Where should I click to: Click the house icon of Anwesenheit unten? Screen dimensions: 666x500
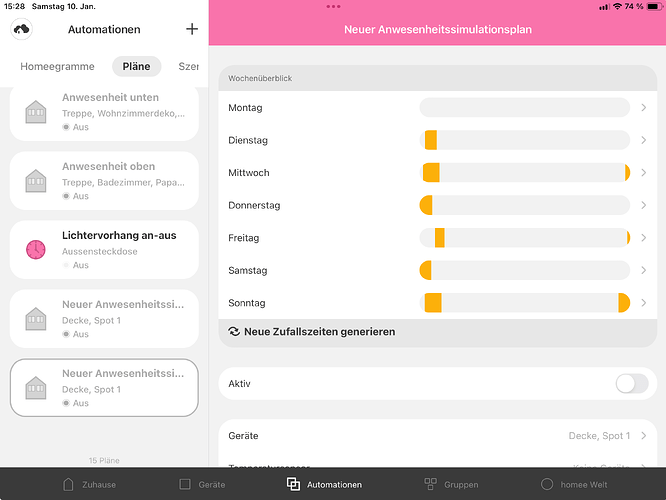(x=36, y=111)
